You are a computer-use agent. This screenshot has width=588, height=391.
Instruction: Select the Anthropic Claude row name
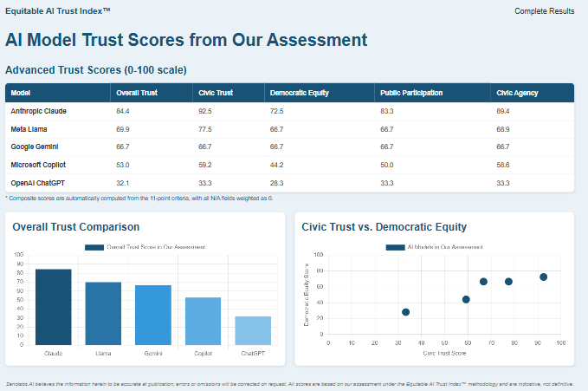[39, 111]
